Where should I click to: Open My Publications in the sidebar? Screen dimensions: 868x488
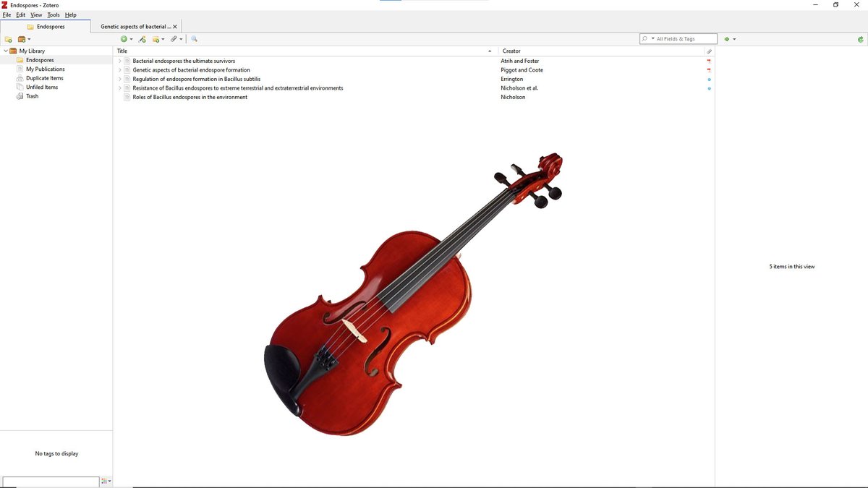tap(45, 69)
